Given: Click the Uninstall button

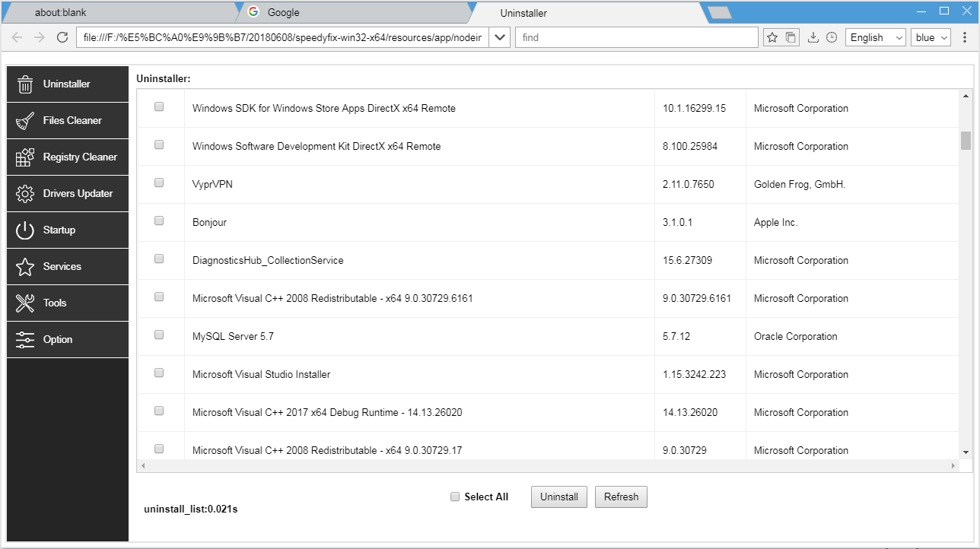Looking at the screenshot, I should pyautogui.click(x=559, y=497).
